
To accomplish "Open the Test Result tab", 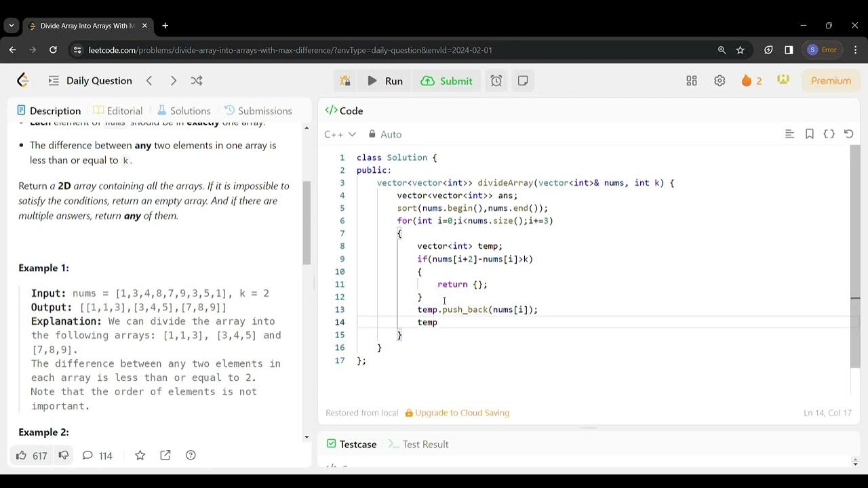I will click(x=418, y=445).
